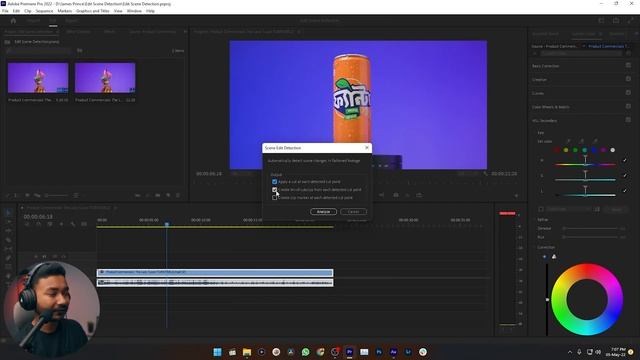Select the Ripple Edit tool
Image resolution: width=640 pixels, height=360 pixels.
[8, 231]
